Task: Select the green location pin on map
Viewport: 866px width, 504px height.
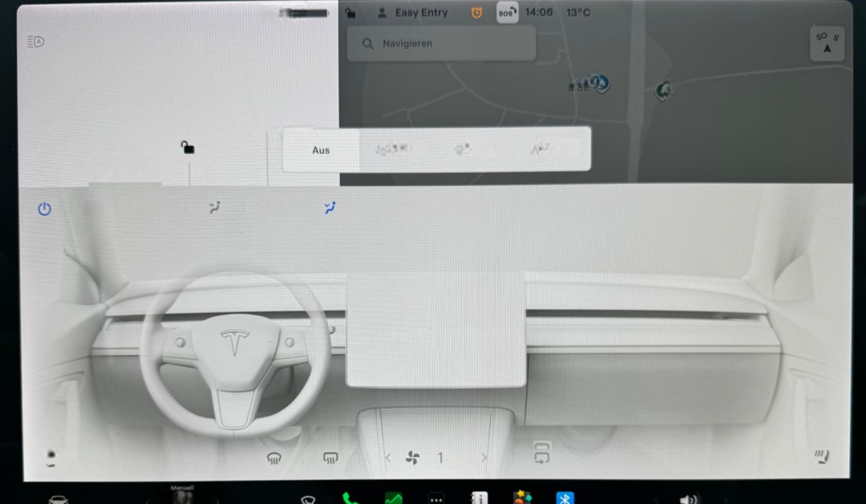Action: 664,90
